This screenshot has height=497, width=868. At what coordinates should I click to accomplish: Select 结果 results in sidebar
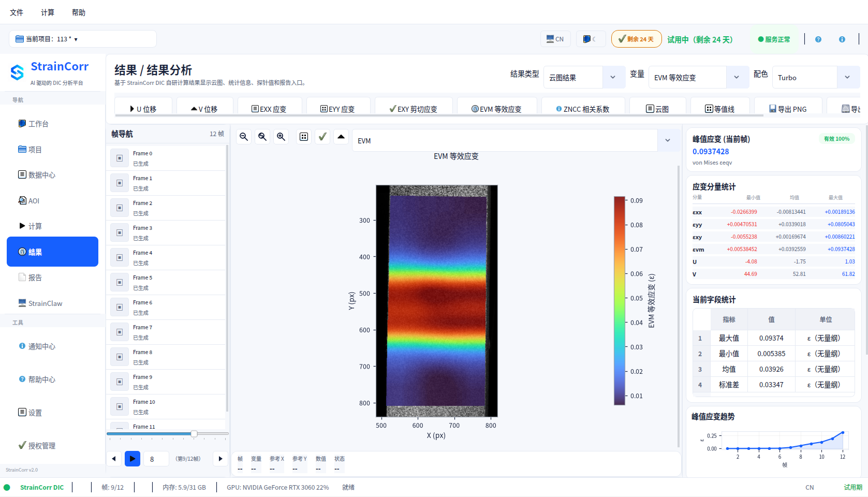click(52, 252)
